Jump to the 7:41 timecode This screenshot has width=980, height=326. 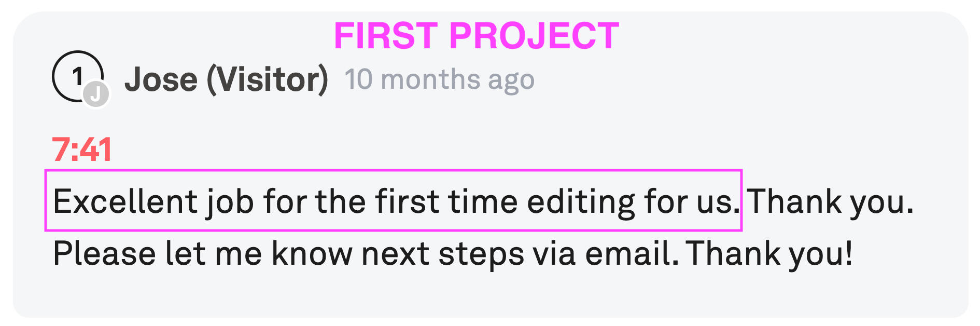82,150
